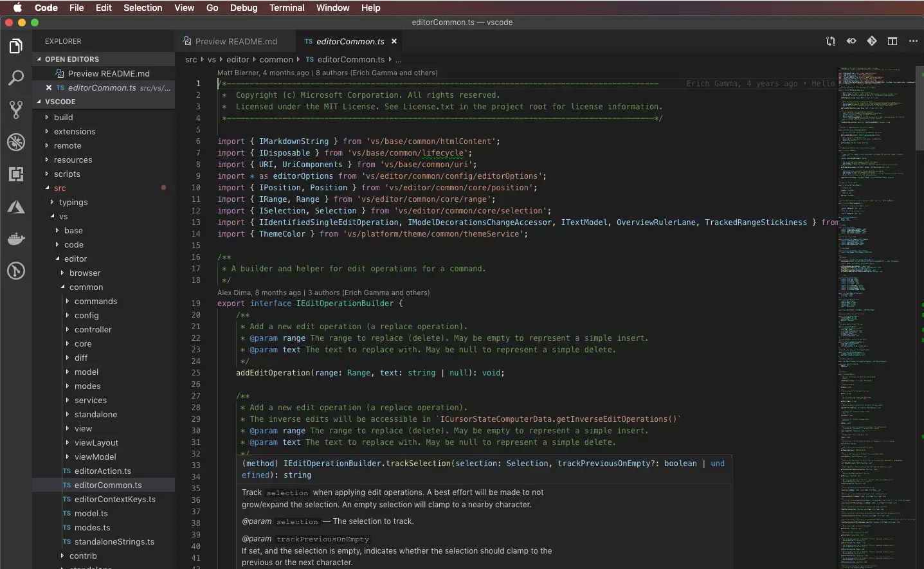The image size is (924, 569).
Task: Open the Source Control view
Action: coord(16,109)
